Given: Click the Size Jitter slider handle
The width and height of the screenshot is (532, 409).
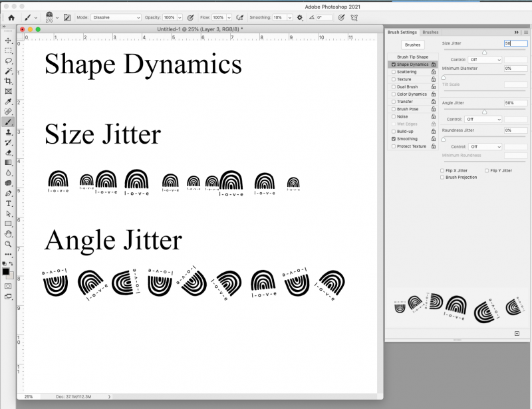Looking at the screenshot, I should pyautogui.click(x=485, y=52).
